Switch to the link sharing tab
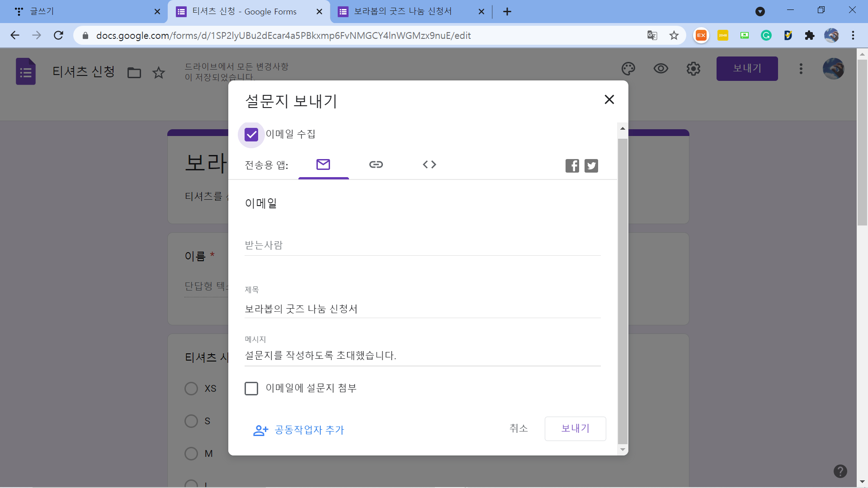Screen dimensions: 868x488 pos(376,164)
